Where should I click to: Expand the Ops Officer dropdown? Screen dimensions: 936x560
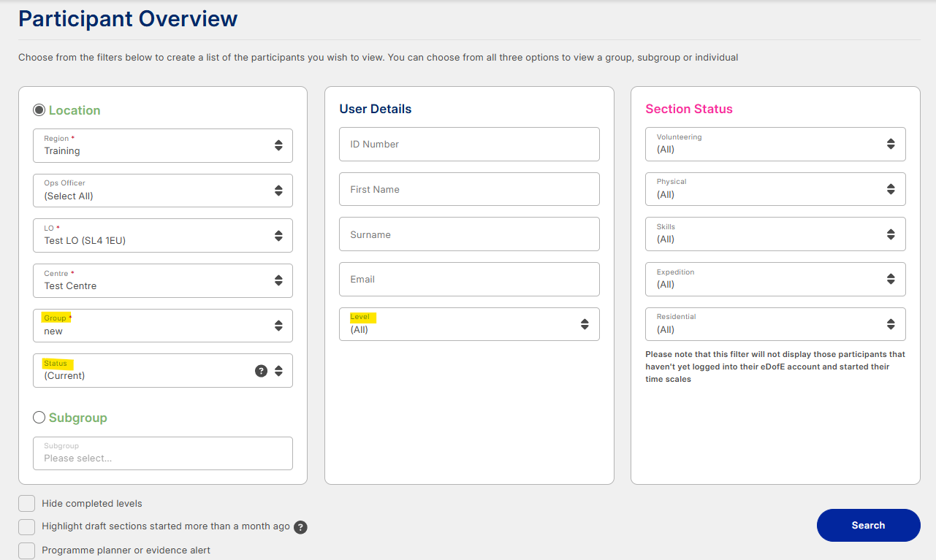click(x=162, y=191)
